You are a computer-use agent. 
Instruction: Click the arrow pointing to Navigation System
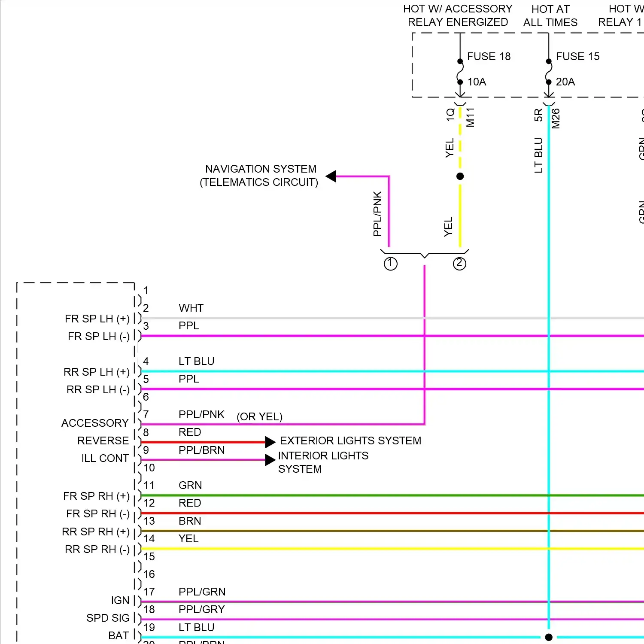pos(331,176)
